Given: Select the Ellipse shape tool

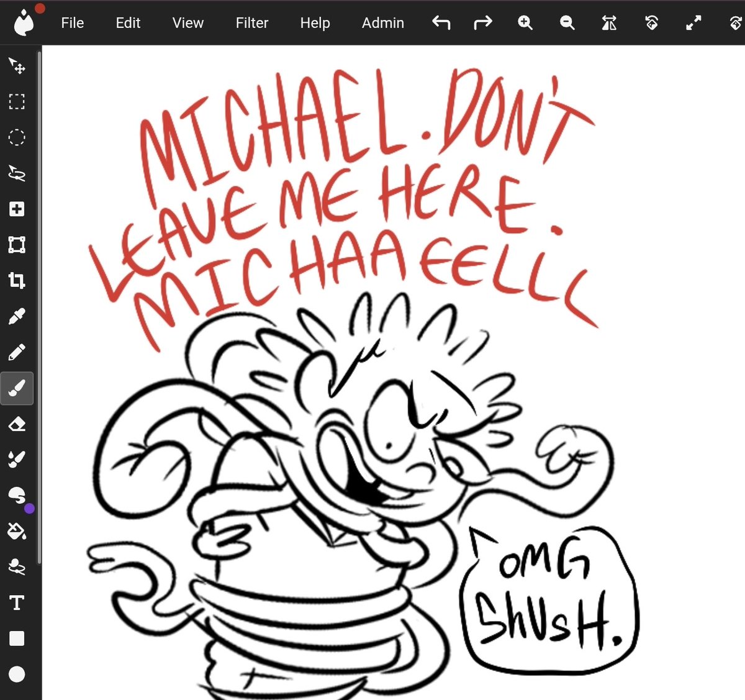Looking at the screenshot, I should click(x=17, y=674).
